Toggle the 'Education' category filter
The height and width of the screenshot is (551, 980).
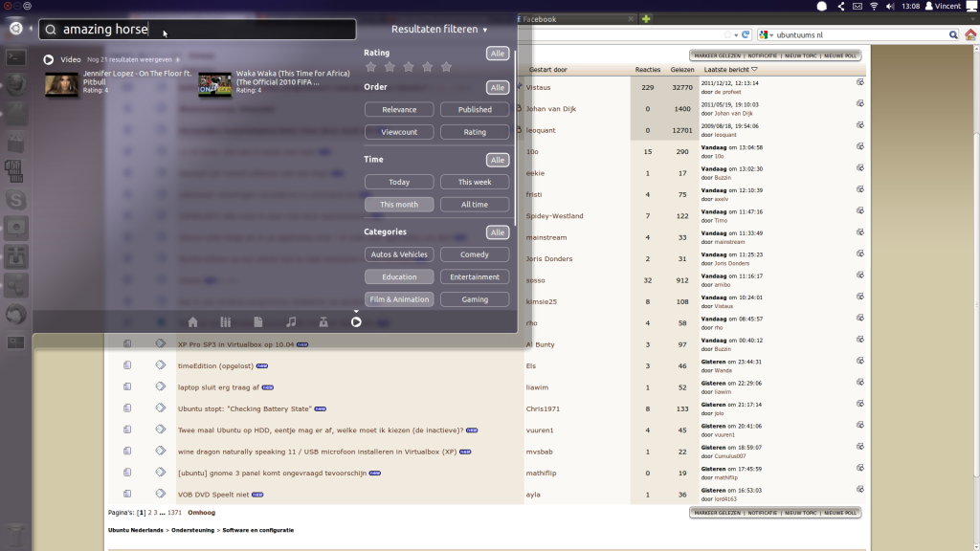tap(399, 277)
